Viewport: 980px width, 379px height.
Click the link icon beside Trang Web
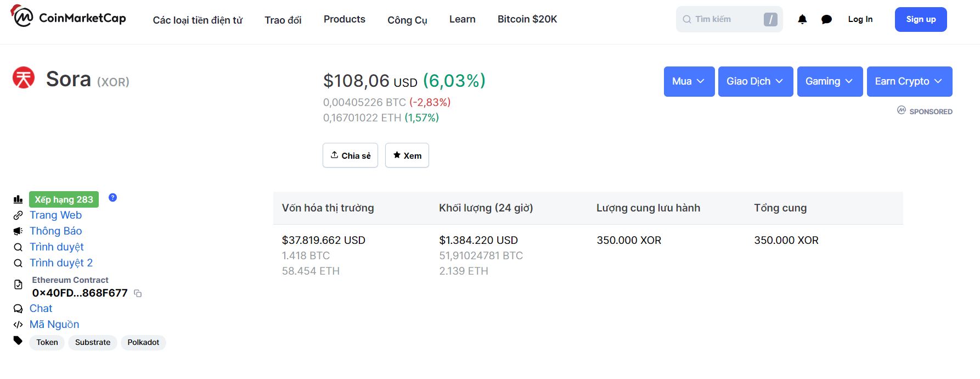pyautogui.click(x=18, y=215)
